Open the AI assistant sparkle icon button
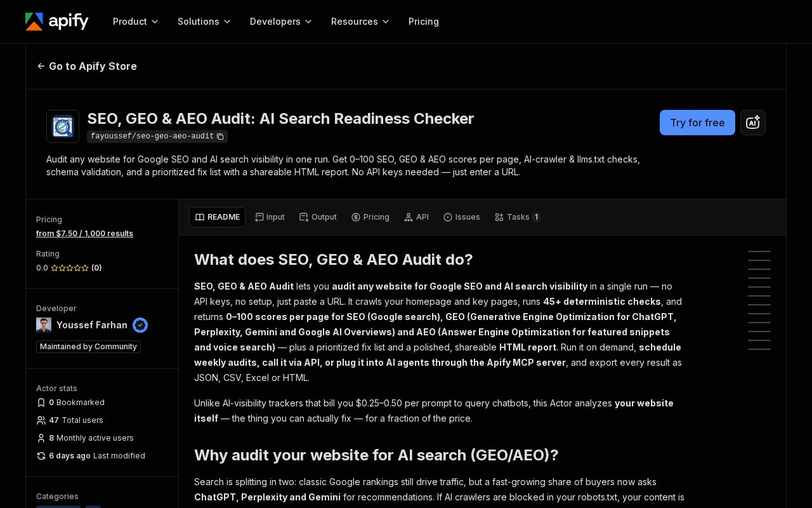Viewport: 812px width, 508px height. tap(753, 123)
